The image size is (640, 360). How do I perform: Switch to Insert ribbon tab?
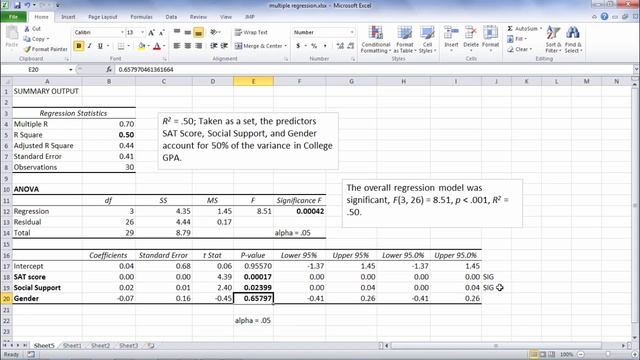click(68, 17)
